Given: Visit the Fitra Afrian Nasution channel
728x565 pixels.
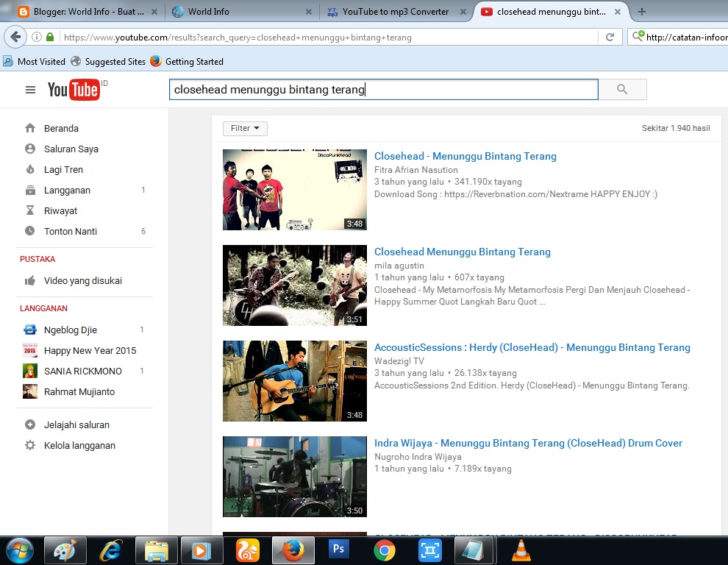Looking at the screenshot, I should pyautogui.click(x=416, y=170).
